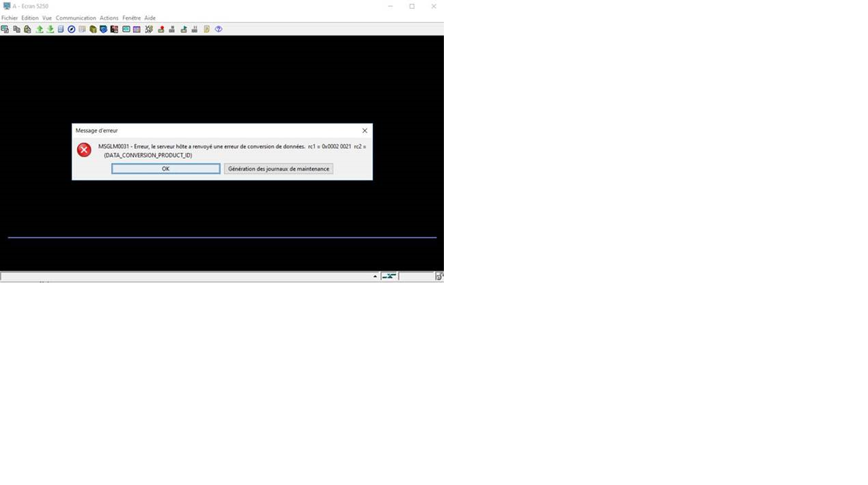868x485 pixels.
Task: Expand the status bar history arrow
Action: point(375,276)
